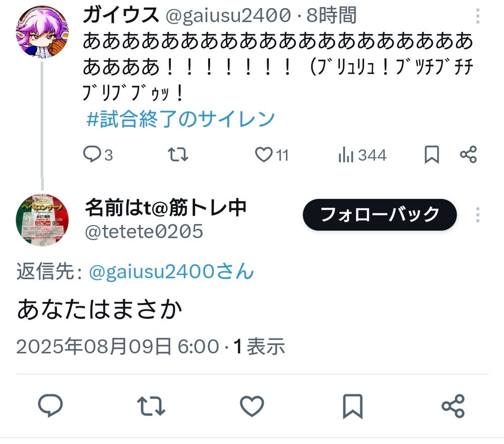Bookmark the あなたはまさか reply
This screenshot has height=444, width=504.
[x=353, y=406]
